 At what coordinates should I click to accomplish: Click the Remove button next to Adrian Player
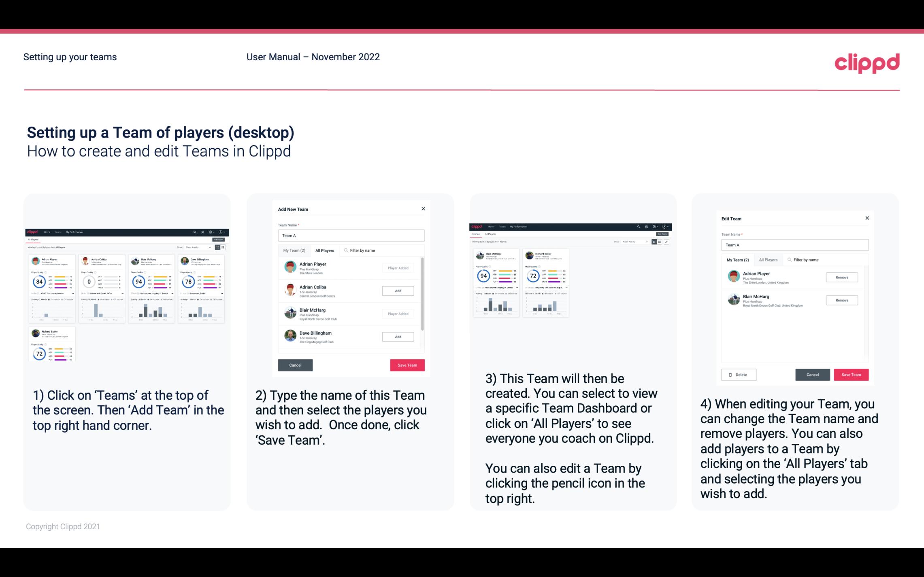point(841,277)
